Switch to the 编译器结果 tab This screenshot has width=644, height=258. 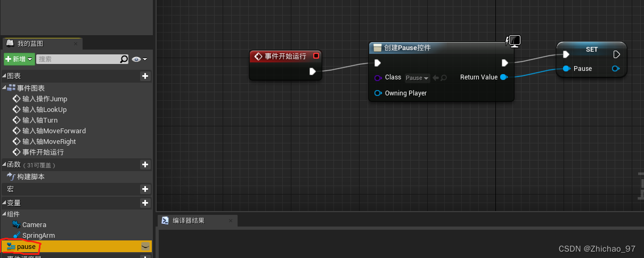189,221
